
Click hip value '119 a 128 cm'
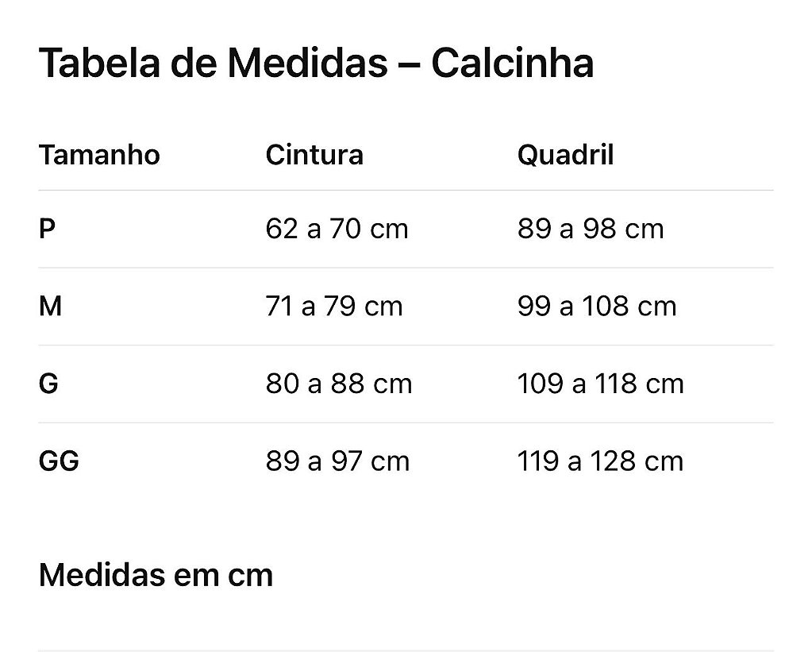click(600, 461)
